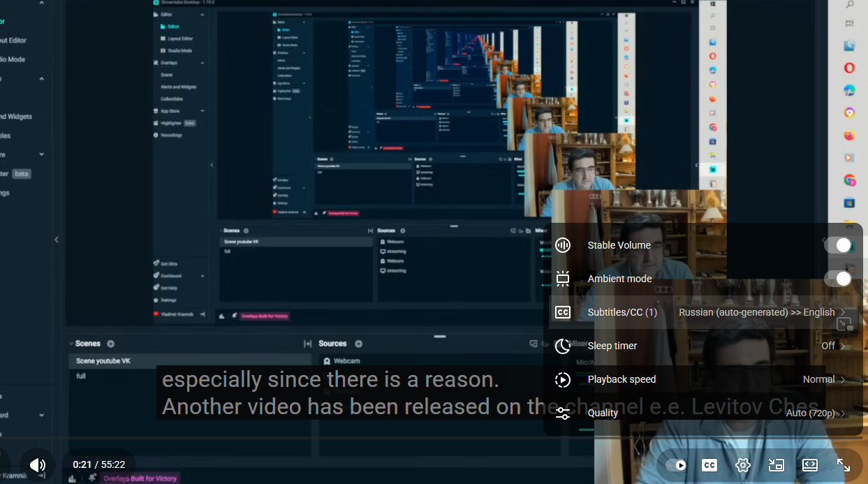
Task: Enable theater mode on the player
Action: (x=810, y=465)
